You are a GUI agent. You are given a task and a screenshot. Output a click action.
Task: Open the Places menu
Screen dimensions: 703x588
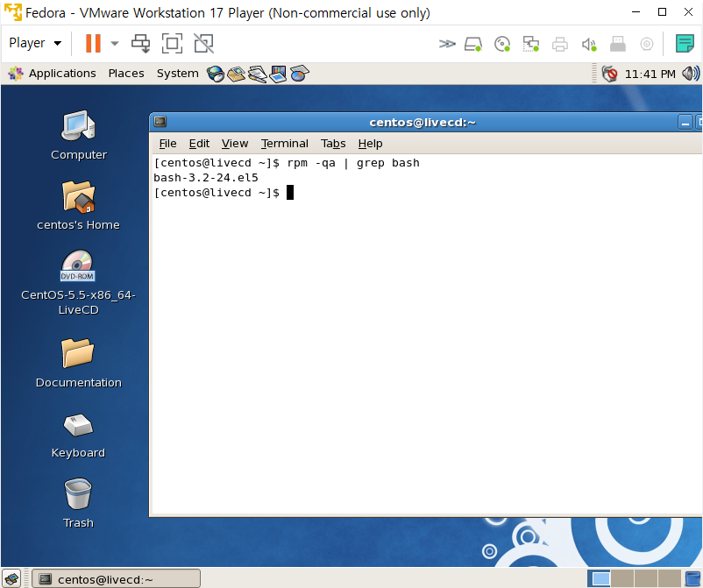coord(126,73)
